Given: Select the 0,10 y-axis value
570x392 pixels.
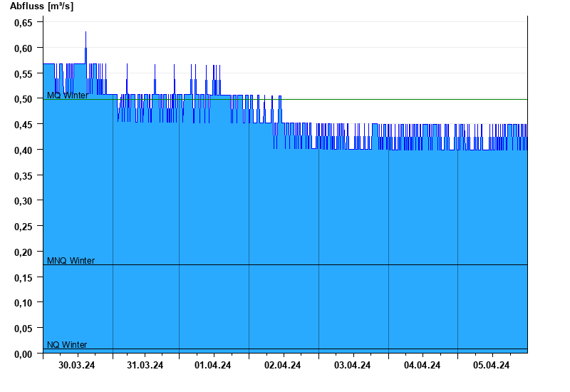Looking at the screenshot, I should [24, 303].
